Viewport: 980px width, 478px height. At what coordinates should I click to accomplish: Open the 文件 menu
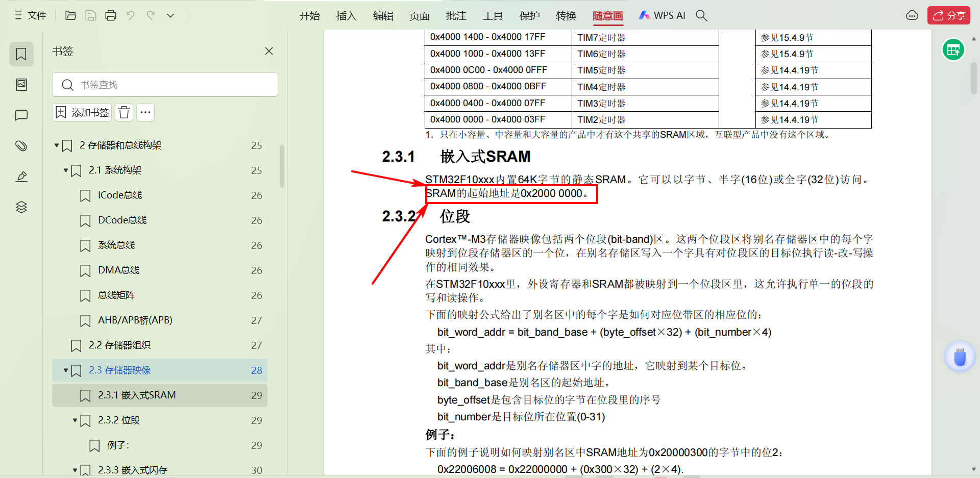click(31, 15)
